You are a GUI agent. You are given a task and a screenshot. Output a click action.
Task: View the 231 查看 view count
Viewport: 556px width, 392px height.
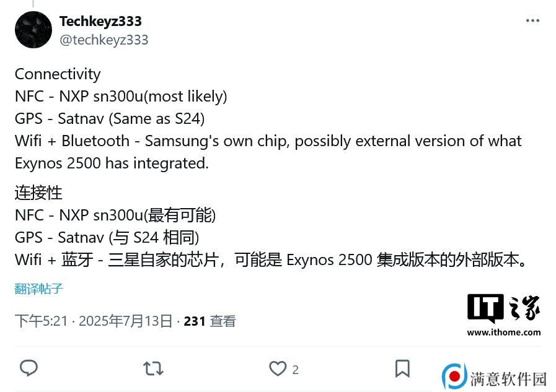pos(210,321)
